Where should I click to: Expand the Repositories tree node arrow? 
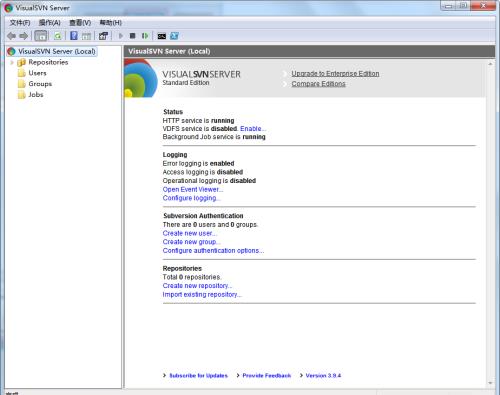12,62
